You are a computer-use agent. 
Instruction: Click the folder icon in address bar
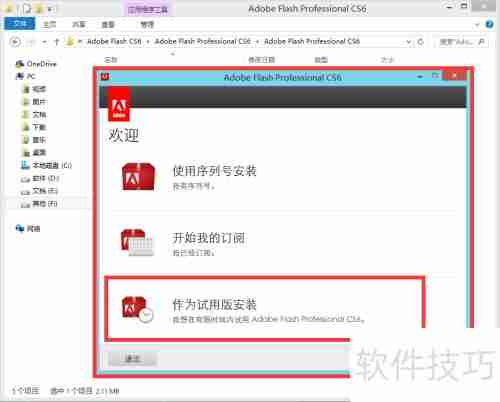click(70, 41)
